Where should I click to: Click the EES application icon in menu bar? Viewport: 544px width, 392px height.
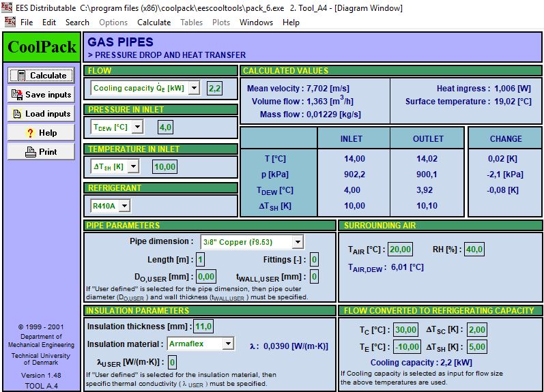(10, 22)
